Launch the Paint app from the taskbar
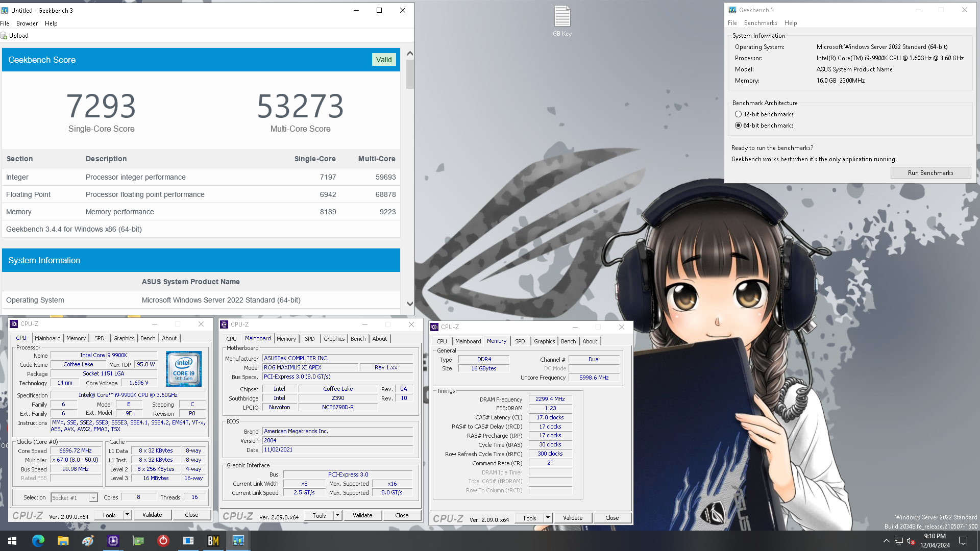The height and width of the screenshot is (551, 980). (x=88, y=541)
